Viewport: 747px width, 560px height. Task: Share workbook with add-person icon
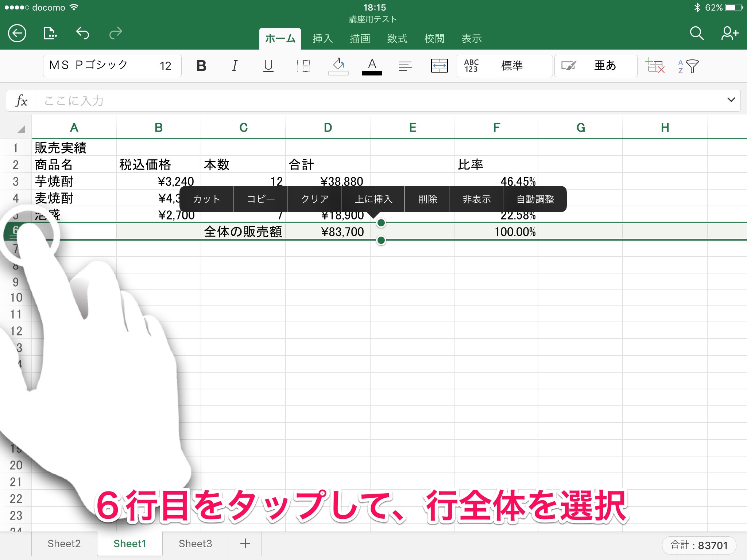pyautogui.click(x=729, y=34)
